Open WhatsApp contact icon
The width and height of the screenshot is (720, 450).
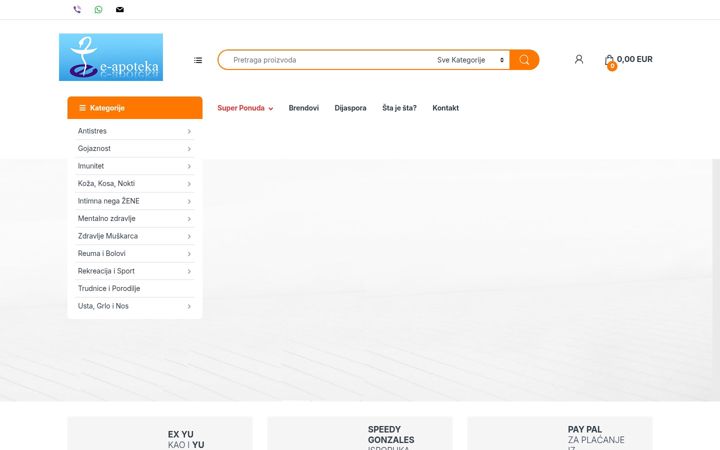pyautogui.click(x=98, y=9)
